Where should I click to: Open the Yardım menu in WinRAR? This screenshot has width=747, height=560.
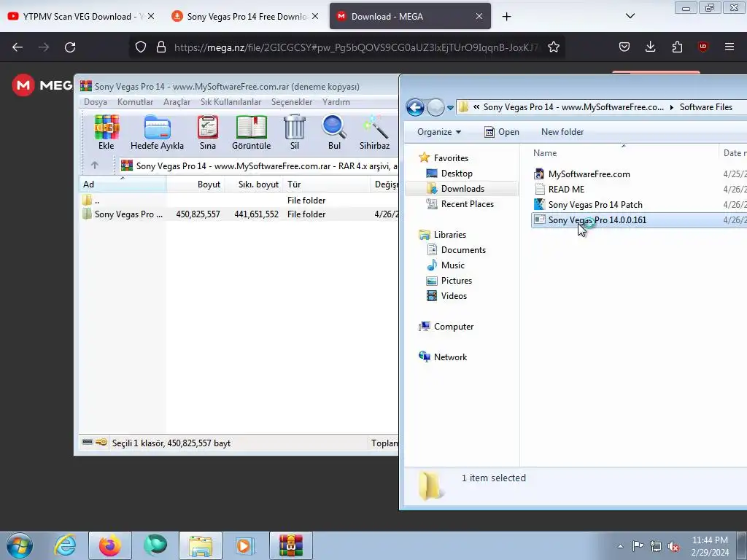336,102
